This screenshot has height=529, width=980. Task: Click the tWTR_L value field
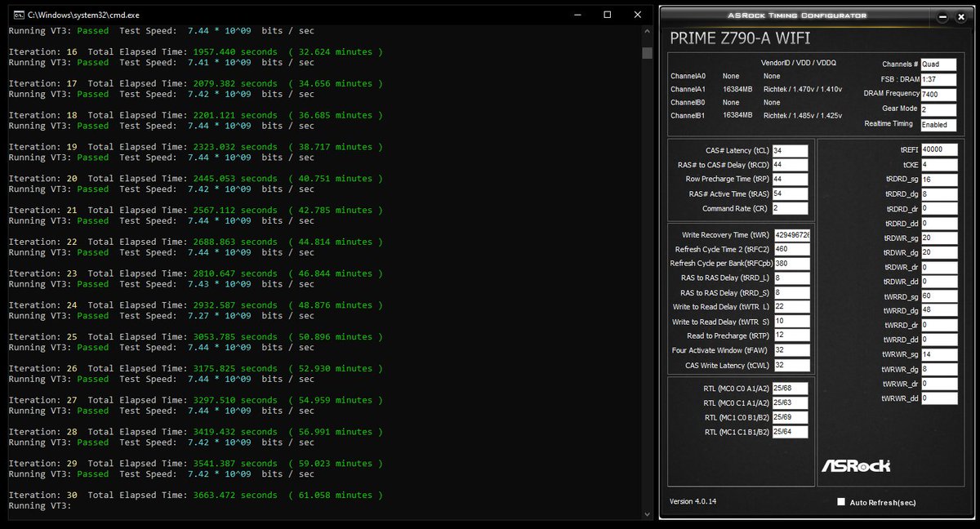[791, 307]
